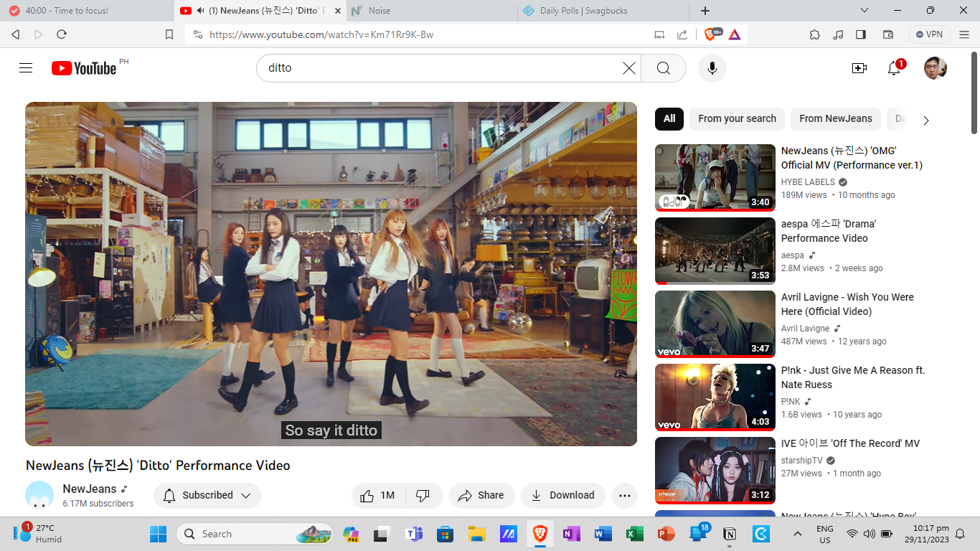Open NewJeans 'OMG' video thumbnail
This screenshot has width=980, height=551.
click(715, 178)
